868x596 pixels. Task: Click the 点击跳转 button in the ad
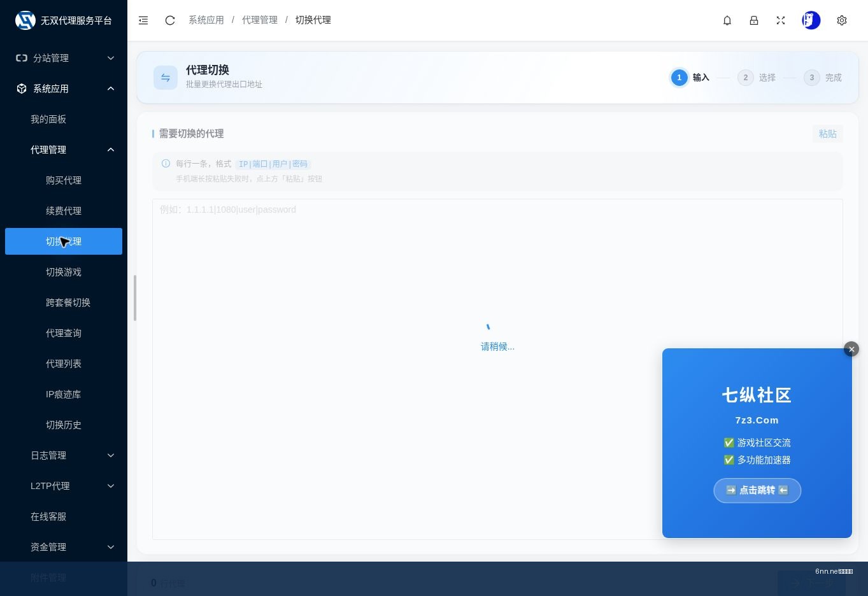(x=757, y=490)
